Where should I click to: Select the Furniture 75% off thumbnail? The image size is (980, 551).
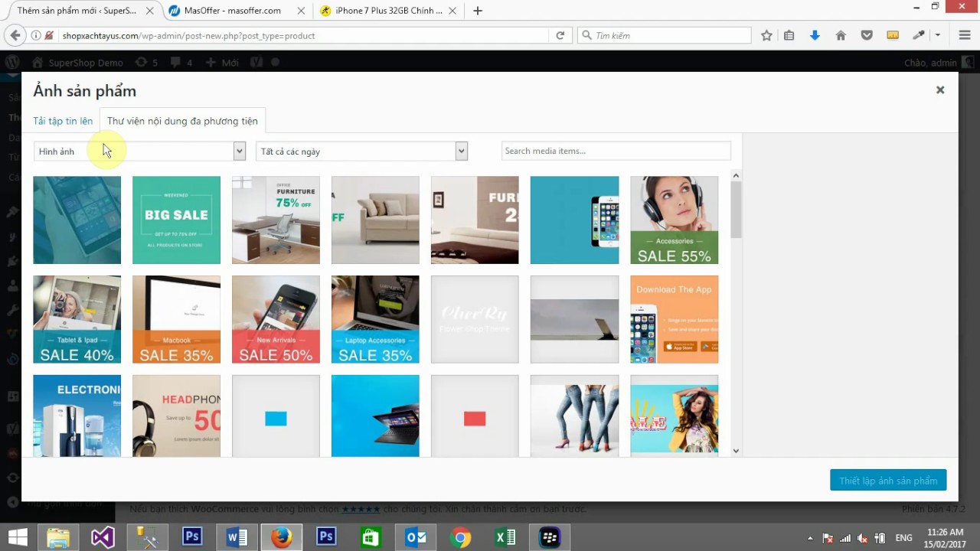click(x=276, y=220)
